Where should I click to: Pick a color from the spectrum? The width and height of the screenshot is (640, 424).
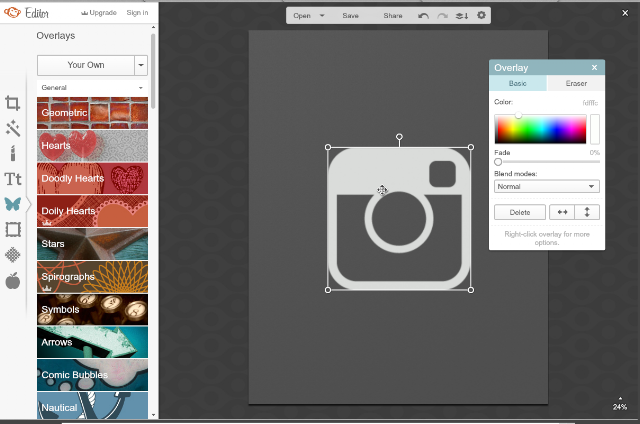(540, 129)
